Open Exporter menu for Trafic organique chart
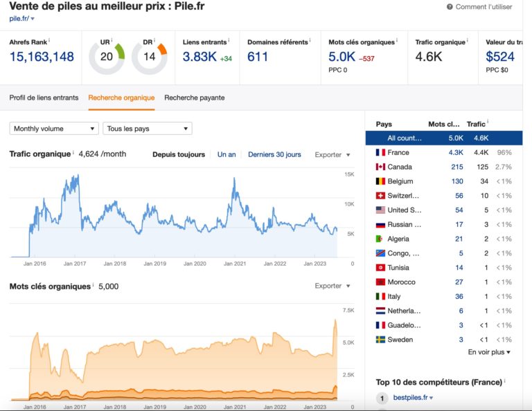 (332, 155)
